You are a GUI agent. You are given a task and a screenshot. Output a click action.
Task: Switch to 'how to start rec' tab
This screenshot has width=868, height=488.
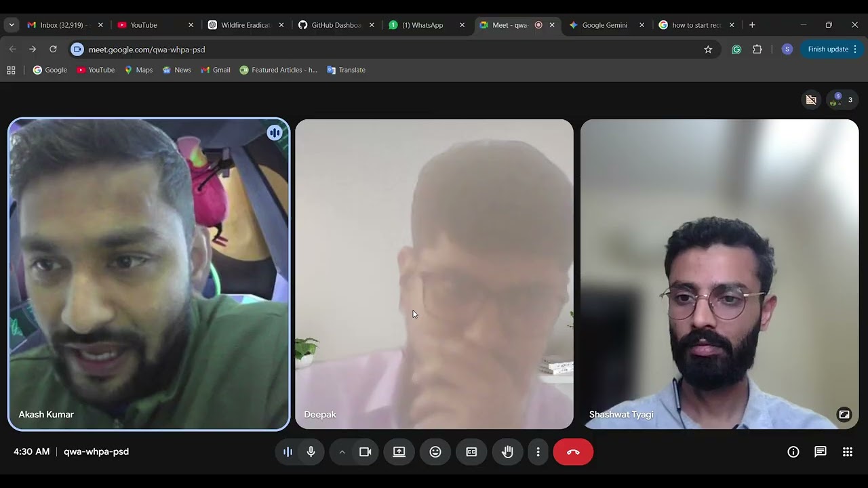point(696,25)
